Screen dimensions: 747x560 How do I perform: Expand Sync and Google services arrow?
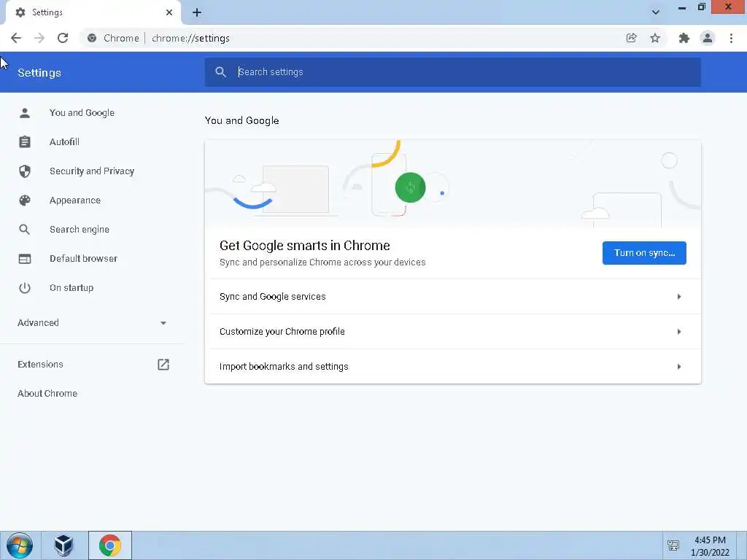[679, 297]
